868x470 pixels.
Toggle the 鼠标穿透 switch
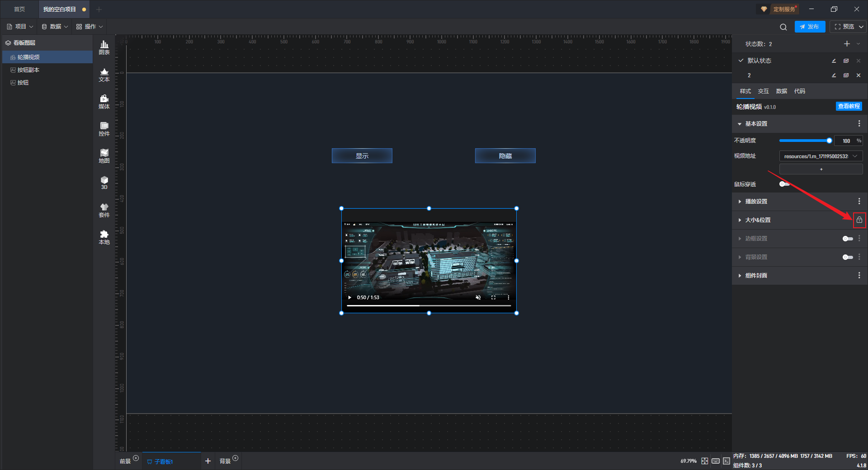[x=784, y=184]
